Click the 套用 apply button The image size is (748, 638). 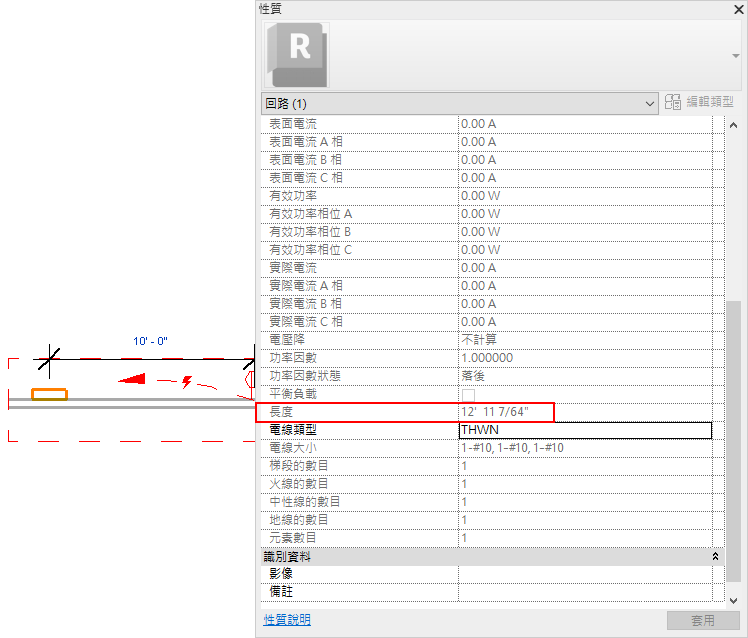(703, 620)
